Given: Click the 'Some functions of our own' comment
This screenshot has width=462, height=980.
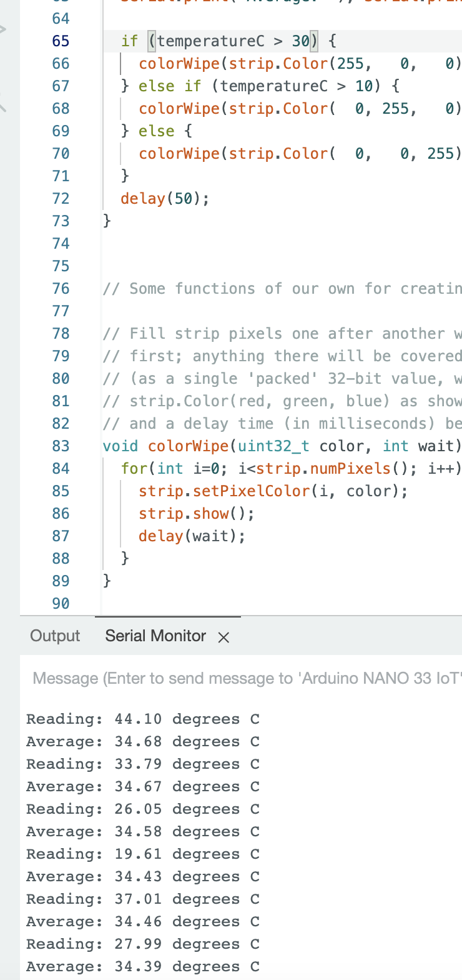Looking at the screenshot, I should coord(282,289).
